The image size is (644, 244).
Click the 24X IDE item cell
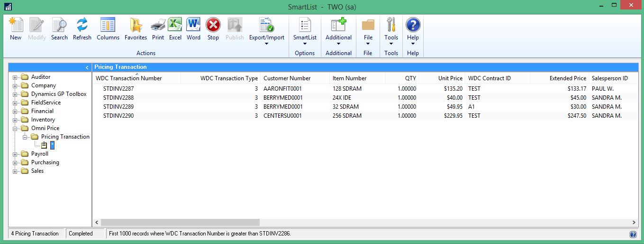tap(342, 98)
